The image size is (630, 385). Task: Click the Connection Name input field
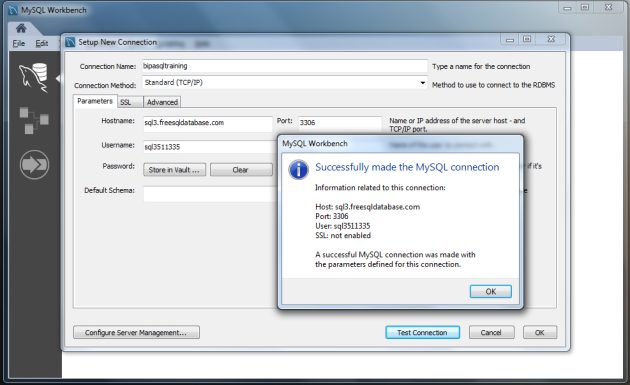click(x=284, y=66)
